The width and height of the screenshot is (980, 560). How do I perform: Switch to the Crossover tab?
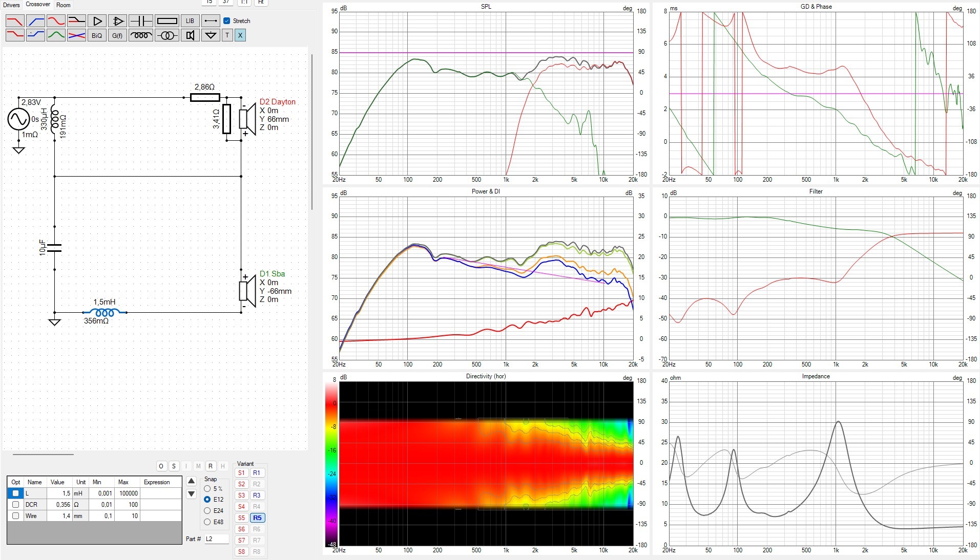pyautogui.click(x=38, y=5)
